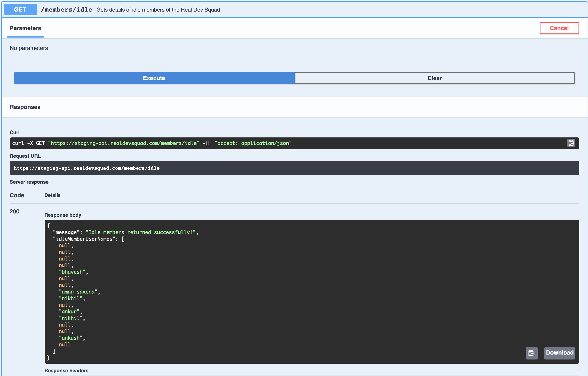The image size is (588, 376).
Task: Click the curl command text
Action: 152,143
